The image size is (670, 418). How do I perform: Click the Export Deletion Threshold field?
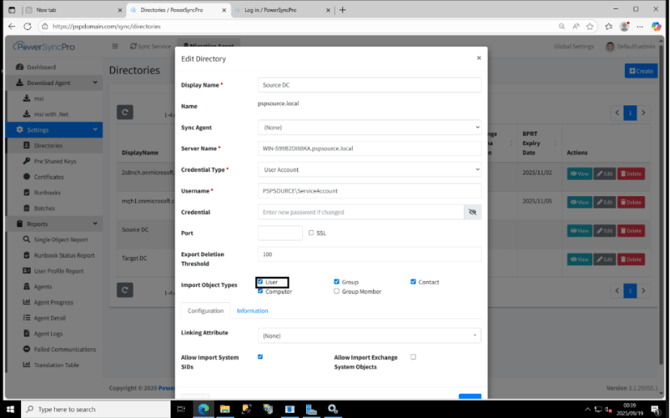pos(370,254)
